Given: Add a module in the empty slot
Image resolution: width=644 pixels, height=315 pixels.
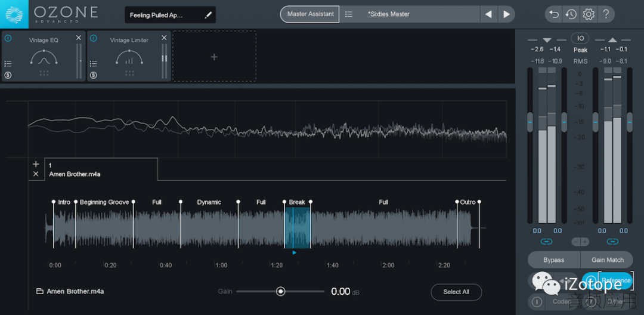Looking at the screenshot, I should 214,57.
